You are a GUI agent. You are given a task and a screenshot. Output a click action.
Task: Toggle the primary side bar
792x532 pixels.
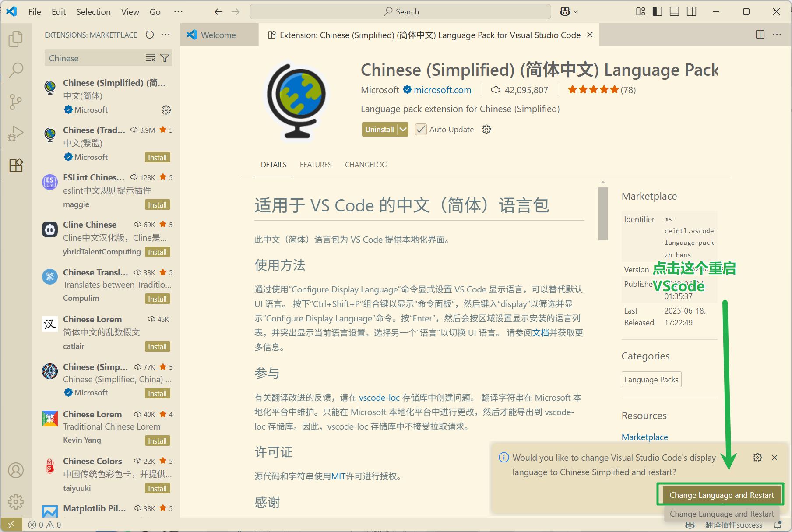pyautogui.click(x=657, y=12)
